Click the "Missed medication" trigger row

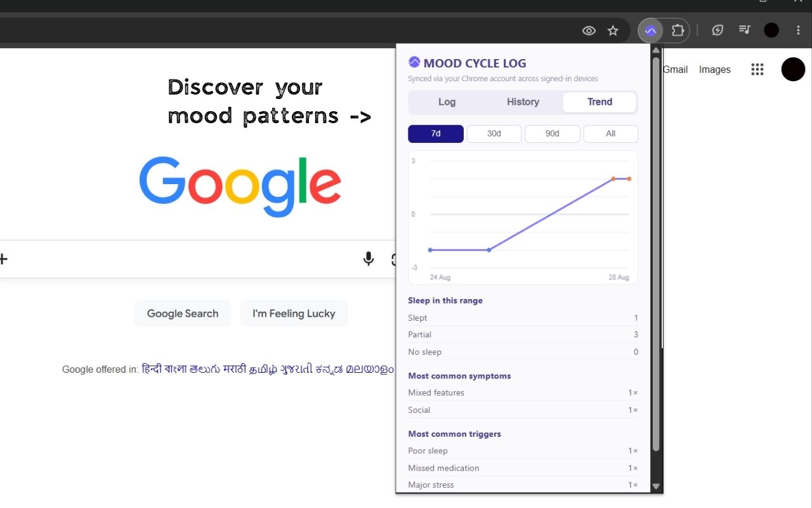pyautogui.click(x=523, y=468)
